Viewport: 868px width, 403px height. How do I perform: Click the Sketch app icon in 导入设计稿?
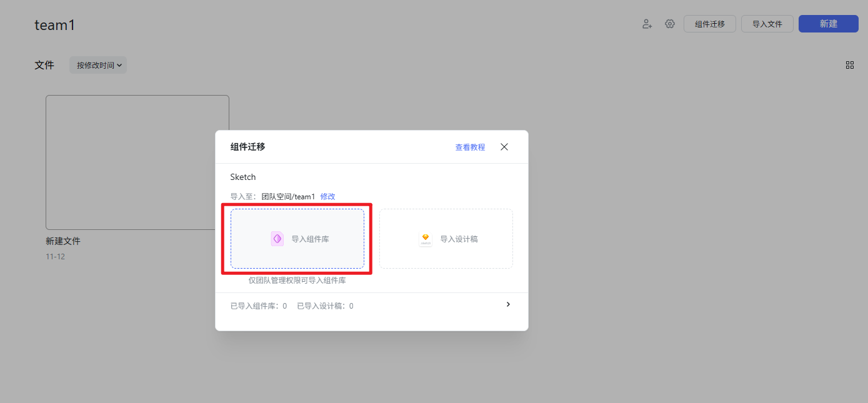[426, 238]
